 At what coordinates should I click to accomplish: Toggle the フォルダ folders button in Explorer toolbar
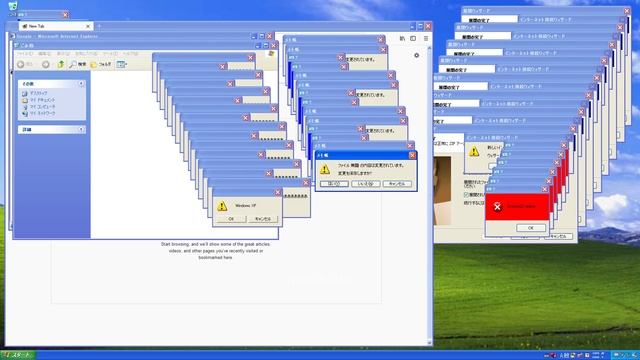[x=101, y=64]
